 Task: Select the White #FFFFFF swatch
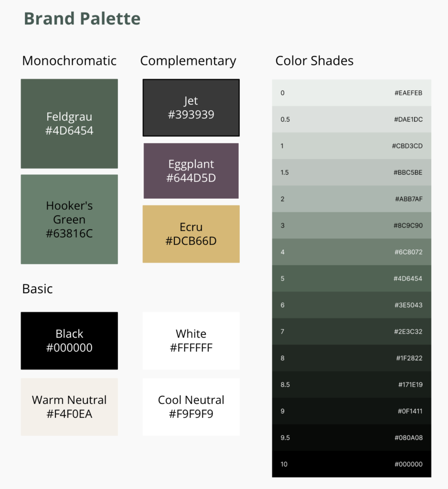click(191, 340)
